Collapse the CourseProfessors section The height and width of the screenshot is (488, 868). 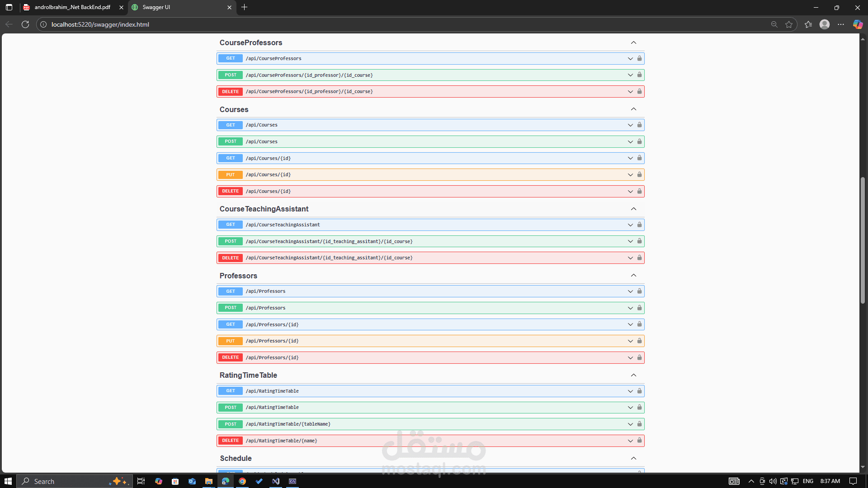(633, 42)
